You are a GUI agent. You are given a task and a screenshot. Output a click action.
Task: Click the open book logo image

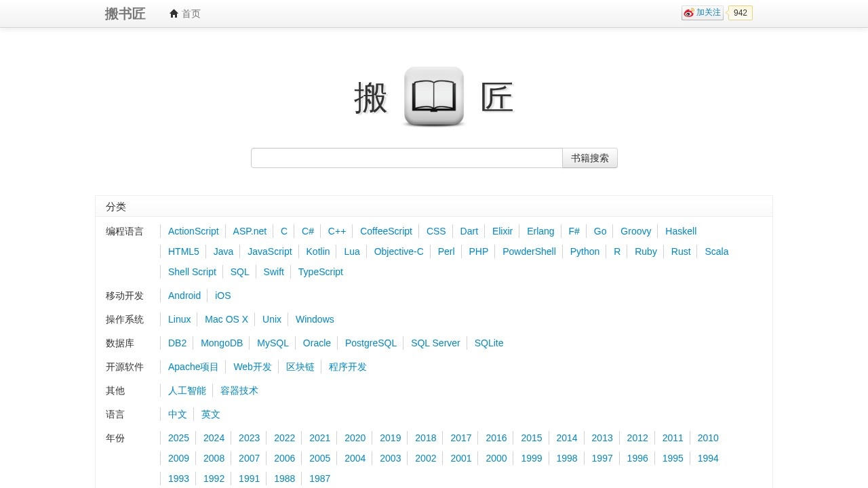434,96
